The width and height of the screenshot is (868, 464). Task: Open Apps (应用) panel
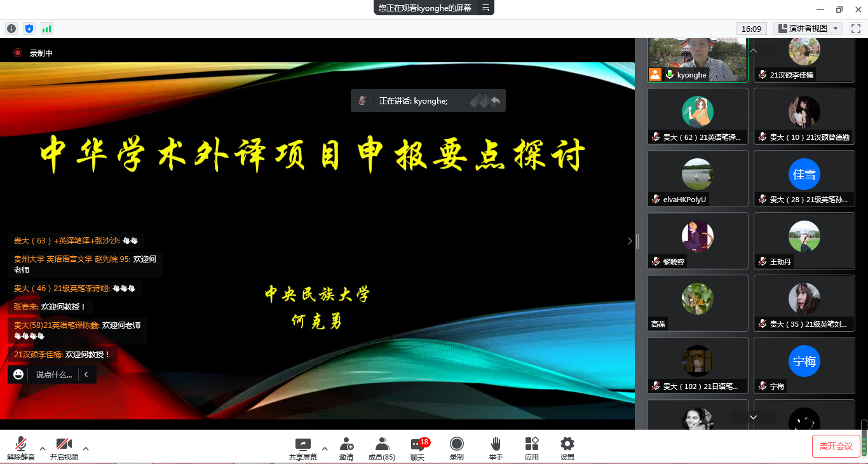532,449
